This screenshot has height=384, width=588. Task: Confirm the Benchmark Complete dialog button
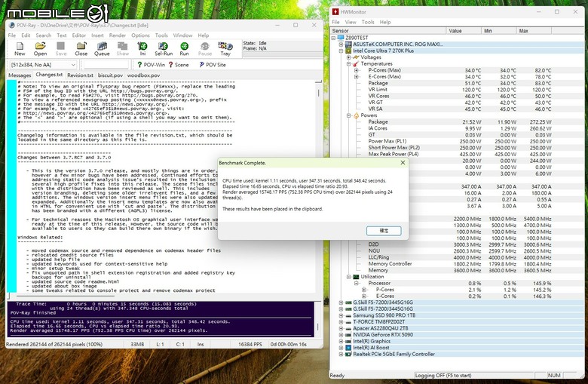[384, 230]
